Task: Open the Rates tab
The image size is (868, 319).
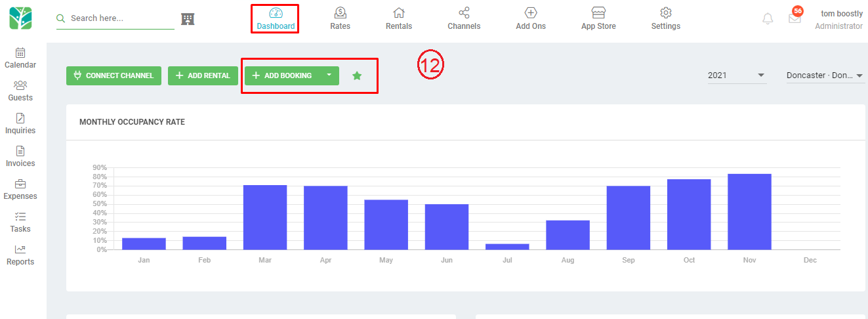Action: [x=340, y=19]
